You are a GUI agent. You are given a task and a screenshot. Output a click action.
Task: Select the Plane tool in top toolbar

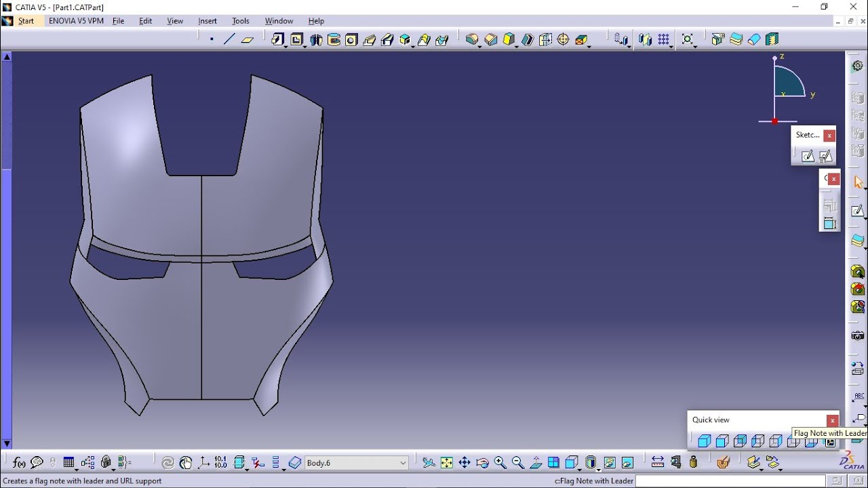tap(248, 40)
